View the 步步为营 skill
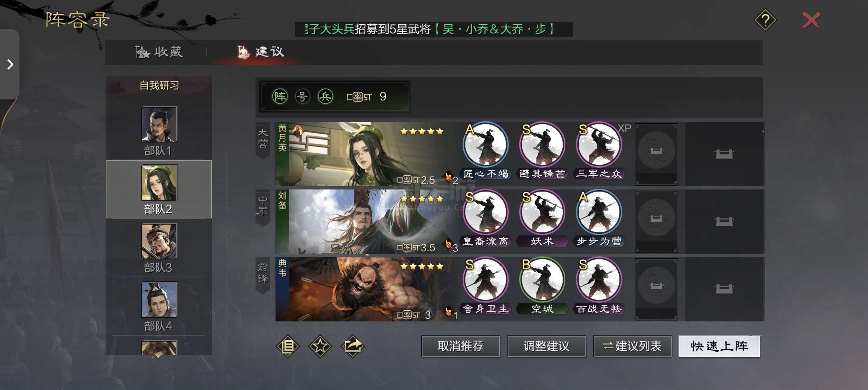 click(x=599, y=218)
